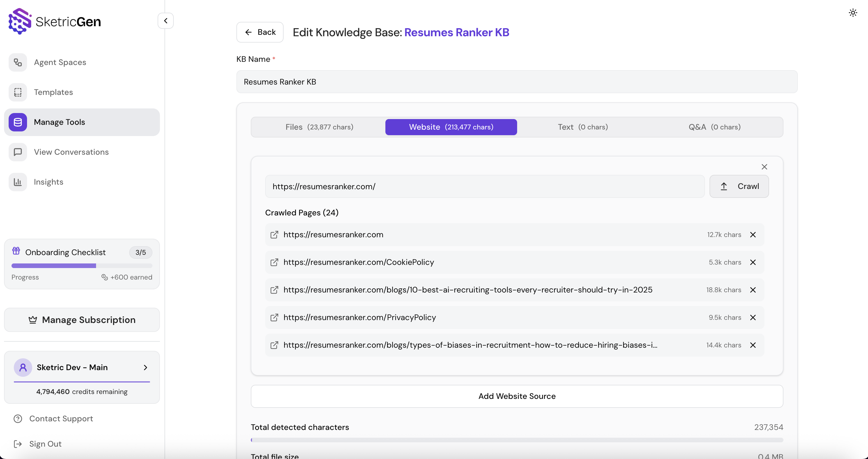Click Add Website Source button
This screenshot has width=868, height=459.
[517, 396]
